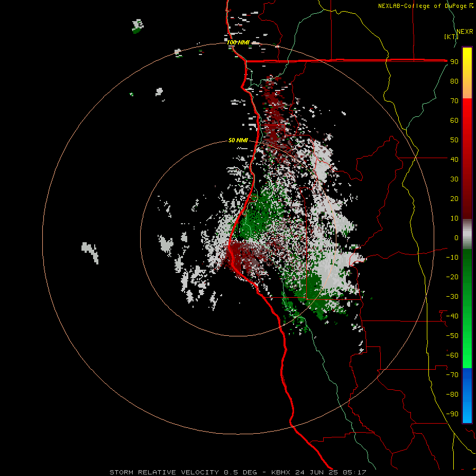The image size is (476, 476).
Task: Select the 10 value on velocity scale
Action: click(x=454, y=218)
